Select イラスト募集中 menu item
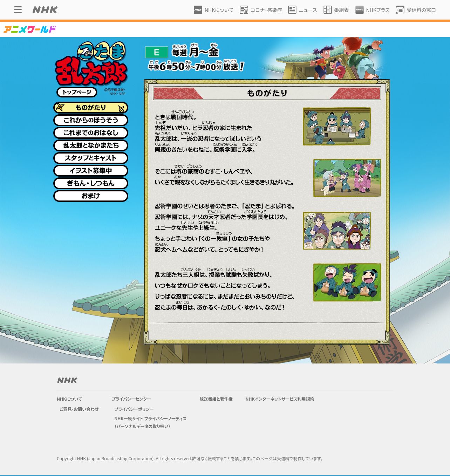450x476 pixels. 91,171
